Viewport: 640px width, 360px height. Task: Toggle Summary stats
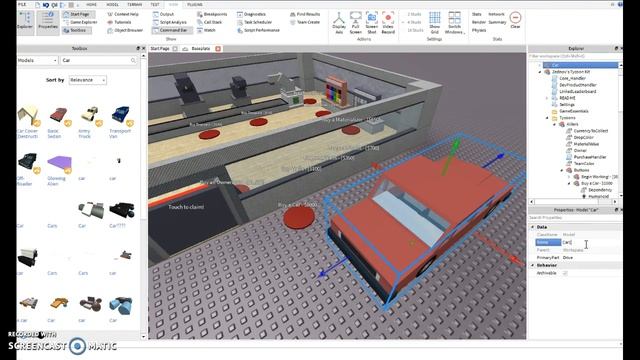point(497,22)
